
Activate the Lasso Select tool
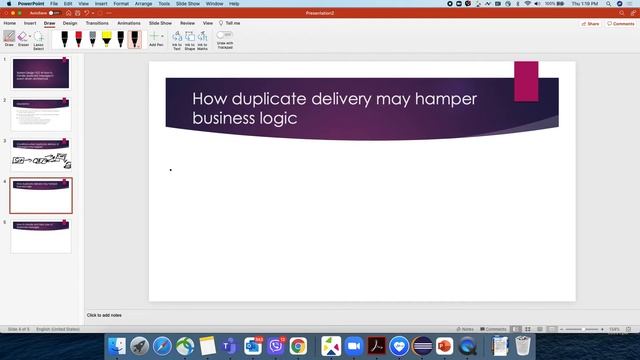[x=38, y=40]
